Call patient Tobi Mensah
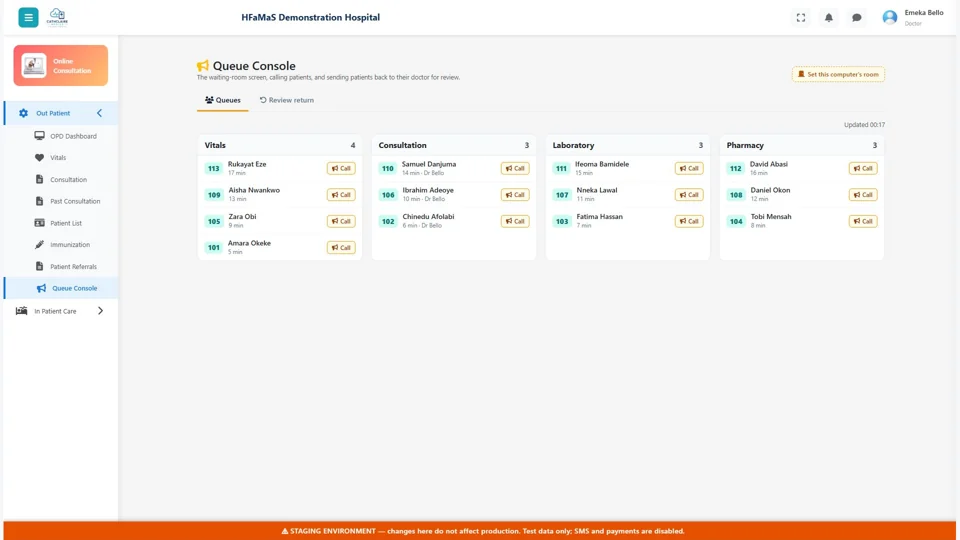This screenshot has height=540, width=960. (x=863, y=221)
